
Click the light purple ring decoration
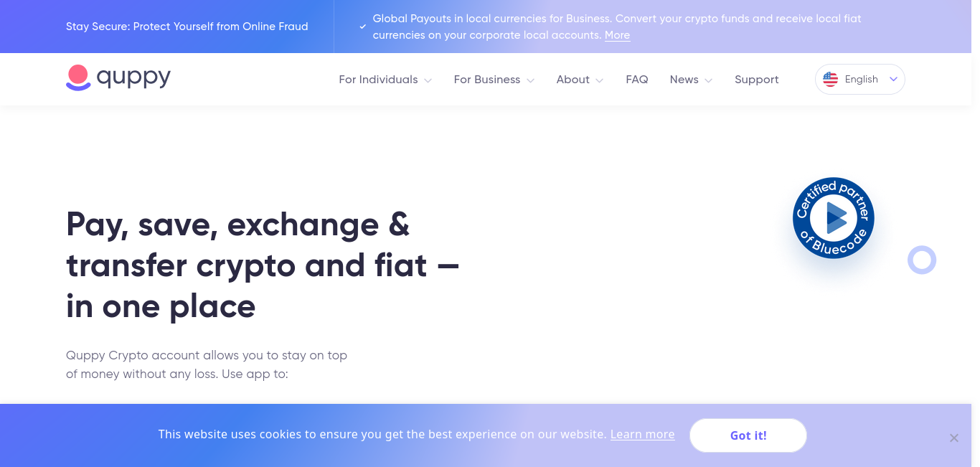(922, 260)
